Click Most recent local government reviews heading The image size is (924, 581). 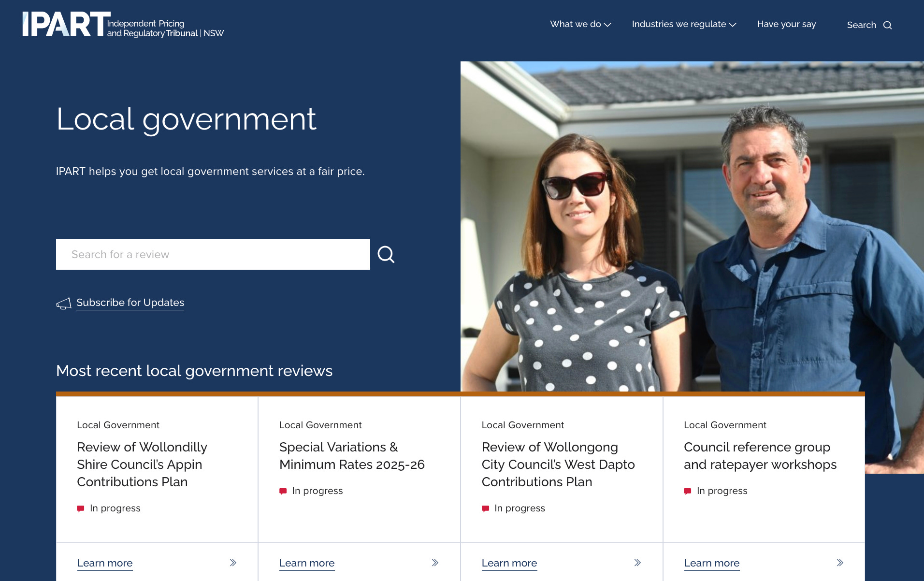(x=194, y=371)
